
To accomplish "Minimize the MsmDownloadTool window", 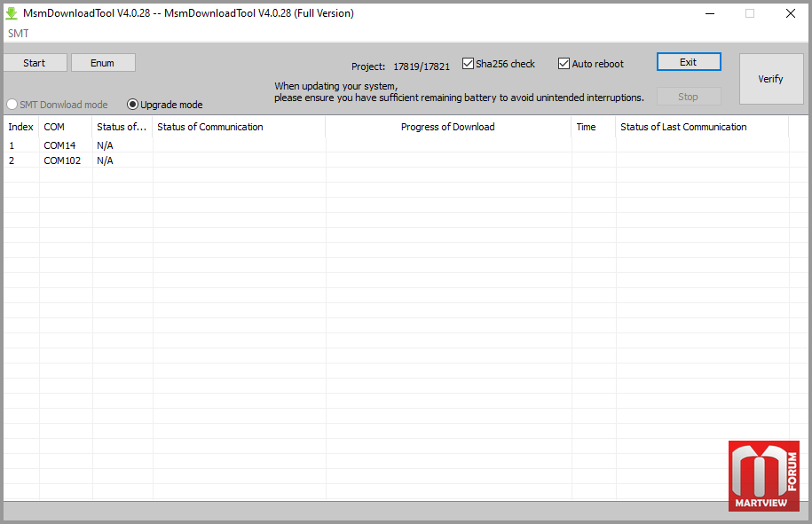I will (710, 13).
